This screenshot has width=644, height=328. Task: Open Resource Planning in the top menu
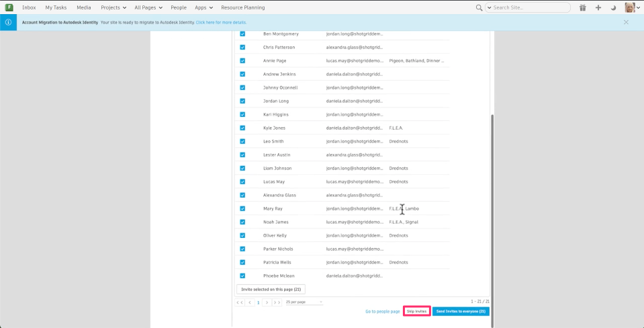tap(242, 7)
